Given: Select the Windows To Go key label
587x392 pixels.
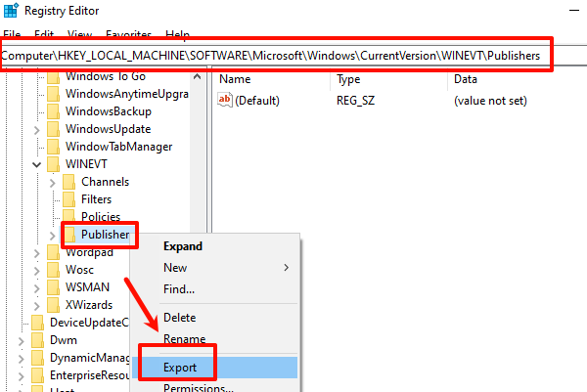Looking at the screenshot, I should point(106,76).
